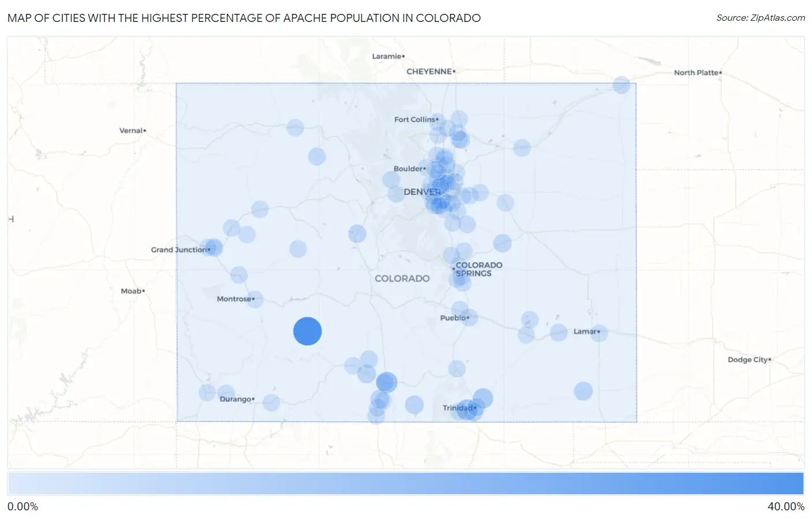Viewport: 812px width, 519px height.
Task: Click the Dodge City label
Action: pyautogui.click(x=748, y=360)
